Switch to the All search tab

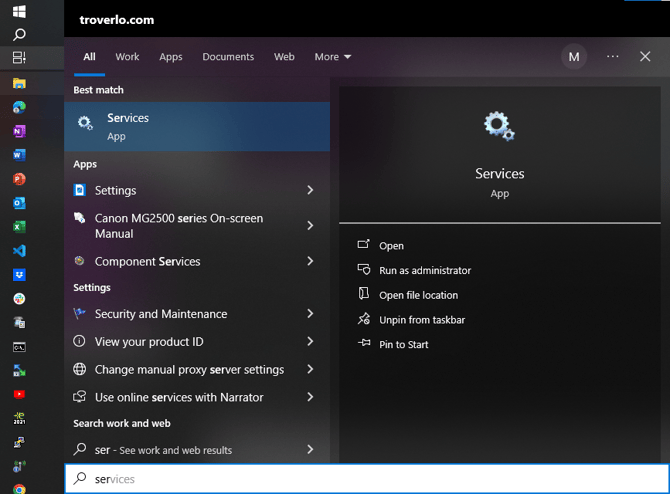89,57
